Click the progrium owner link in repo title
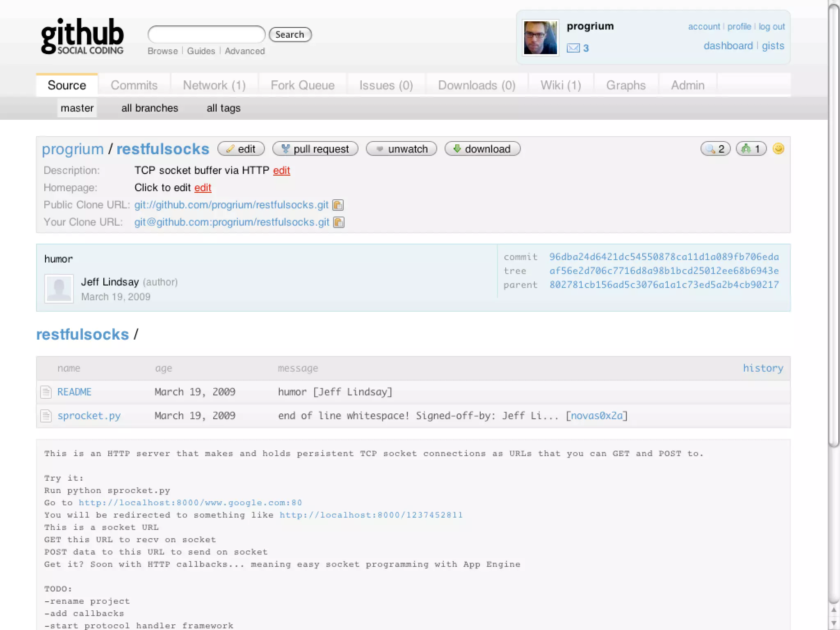The image size is (840, 630). (73, 149)
